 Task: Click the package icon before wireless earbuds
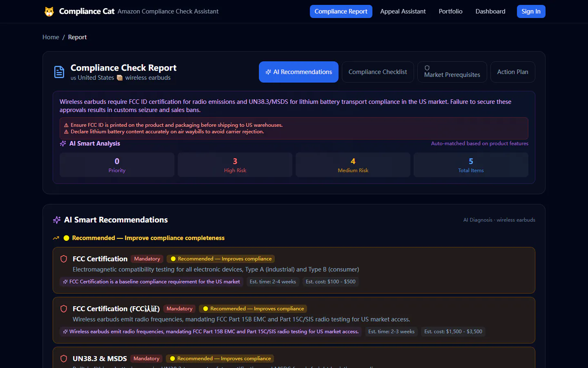[x=120, y=78]
